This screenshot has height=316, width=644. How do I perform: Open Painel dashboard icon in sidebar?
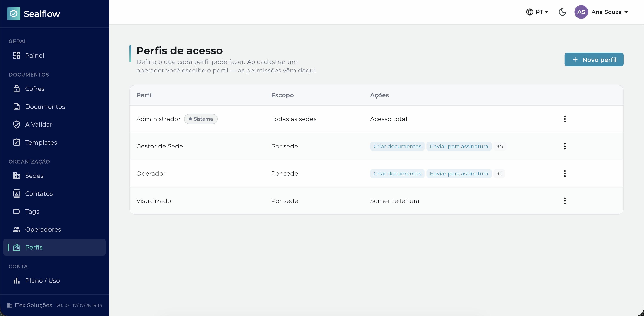(x=16, y=55)
